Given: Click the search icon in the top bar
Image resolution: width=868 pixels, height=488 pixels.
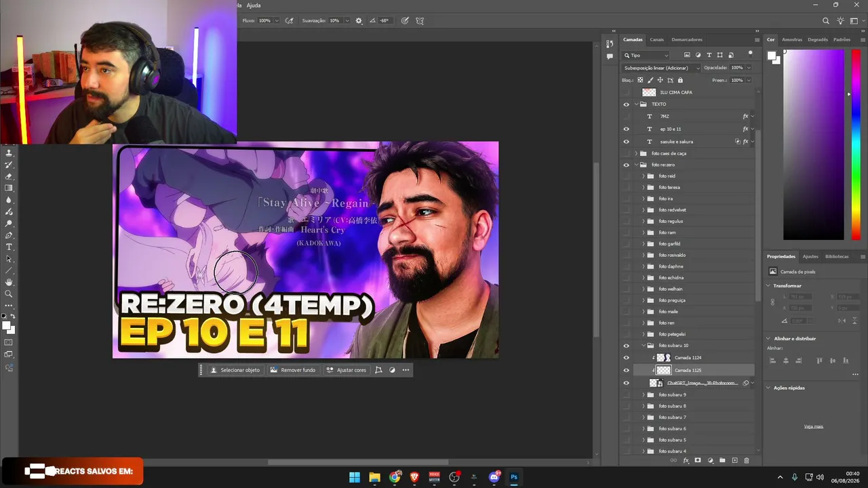Looking at the screenshot, I should click(x=825, y=21).
